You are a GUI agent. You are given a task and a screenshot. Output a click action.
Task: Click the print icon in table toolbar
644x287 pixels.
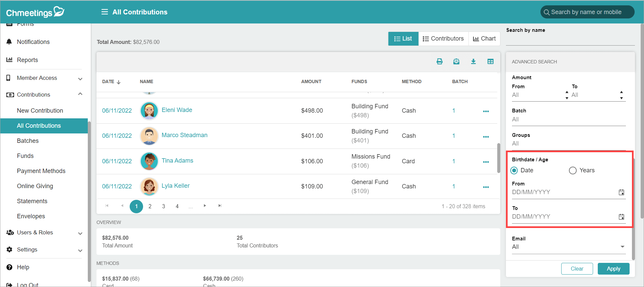pos(440,61)
